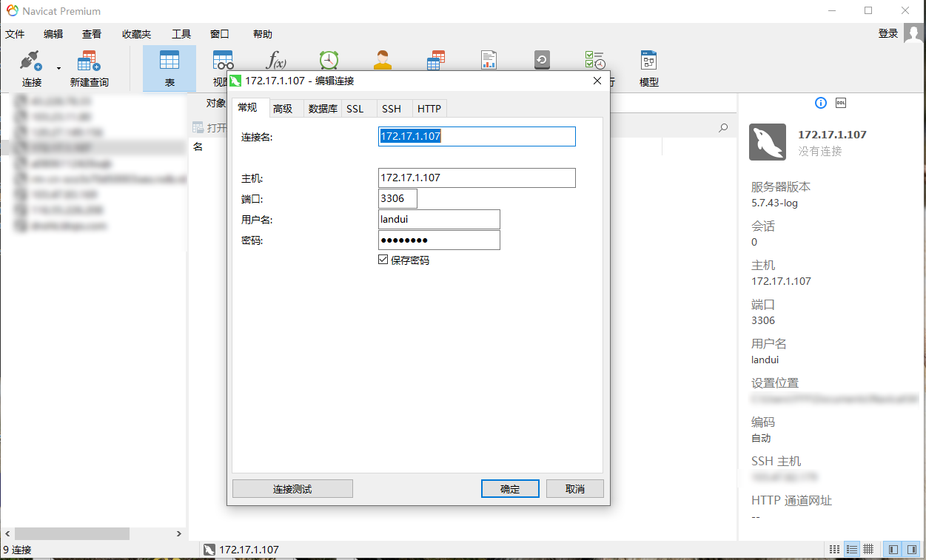The width and height of the screenshot is (926, 560).
Task: Open the 文件 (File) menu
Action: coord(15,34)
